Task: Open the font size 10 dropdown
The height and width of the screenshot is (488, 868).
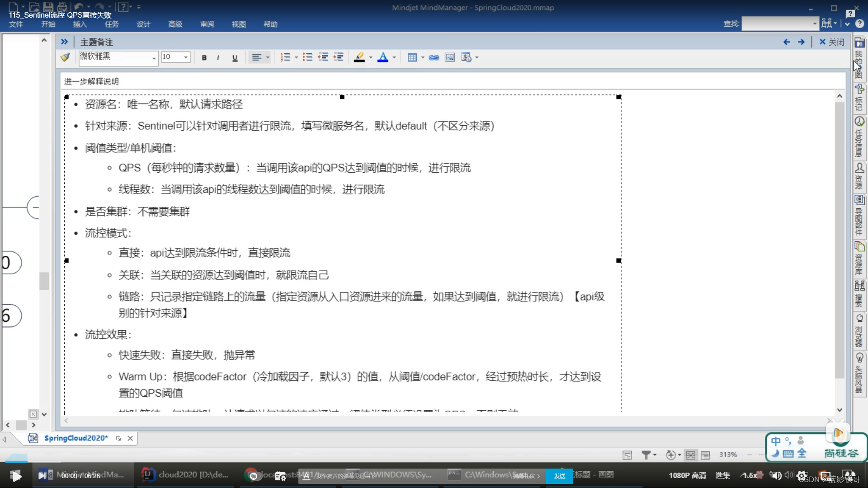Action: [185, 57]
